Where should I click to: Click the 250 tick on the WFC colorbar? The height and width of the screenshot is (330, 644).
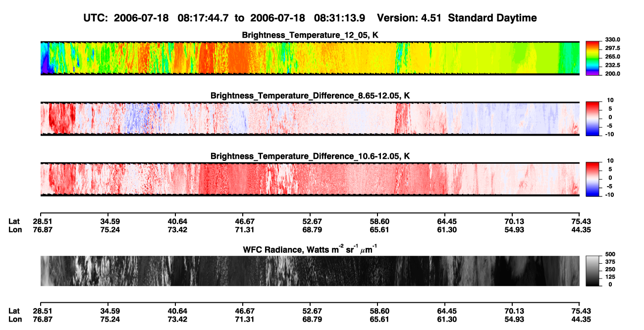pyautogui.click(x=610, y=270)
